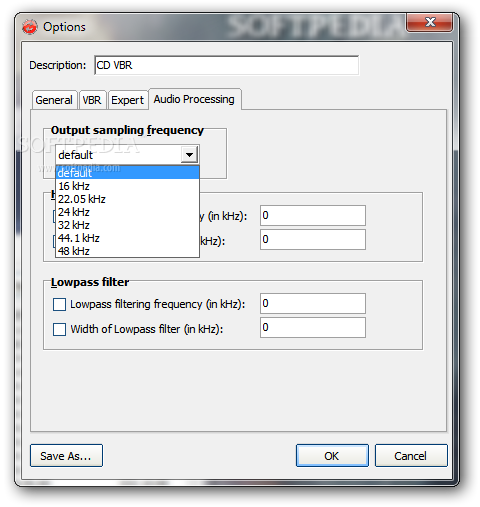
Task: Click the Lowpass filtering frequency value field
Action: (313, 303)
